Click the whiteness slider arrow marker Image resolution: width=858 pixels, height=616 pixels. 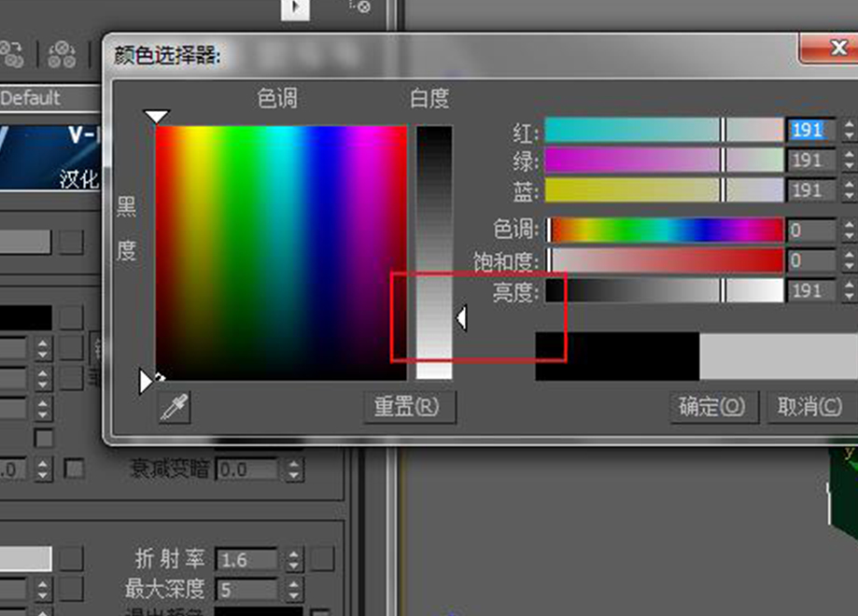[x=460, y=318]
